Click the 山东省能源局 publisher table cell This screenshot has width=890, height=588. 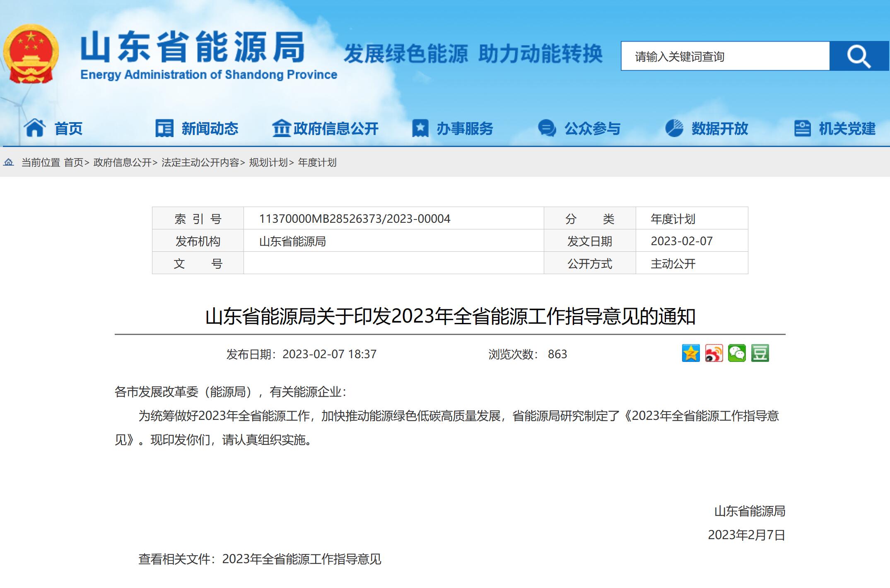tap(393, 241)
